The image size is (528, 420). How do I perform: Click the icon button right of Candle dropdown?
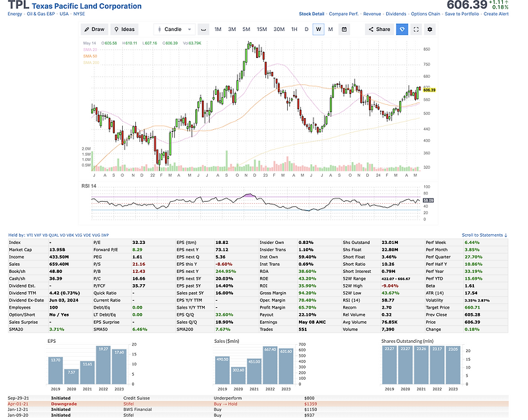[203, 29]
